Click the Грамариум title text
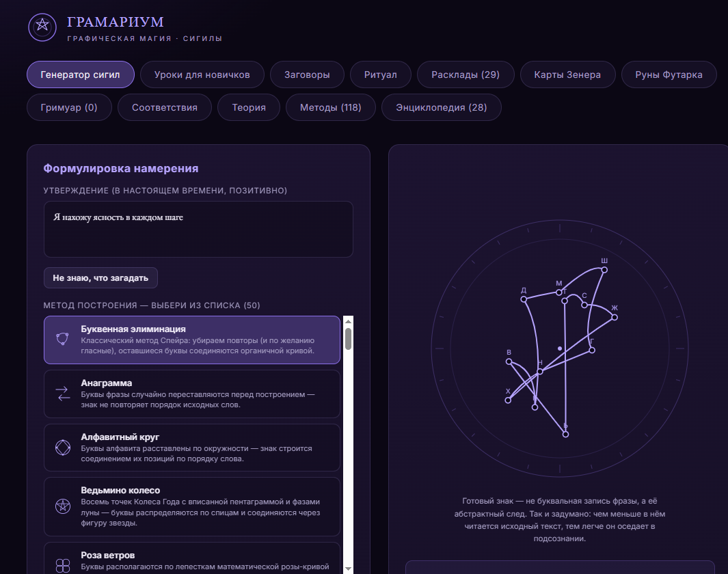The width and height of the screenshot is (728, 574). click(x=115, y=22)
